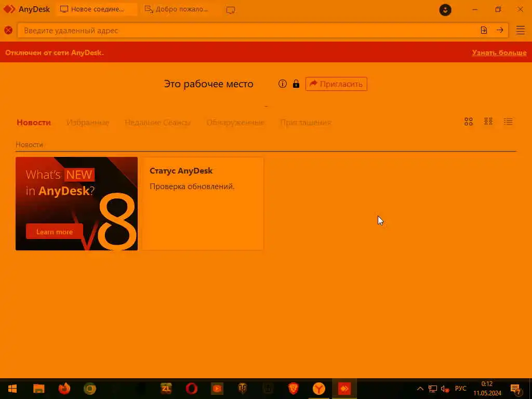
Task: Switch to the list view
Action: 508,122
